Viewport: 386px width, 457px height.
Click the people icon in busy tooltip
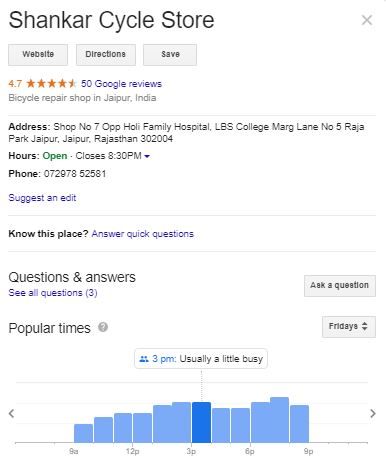(x=144, y=359)
